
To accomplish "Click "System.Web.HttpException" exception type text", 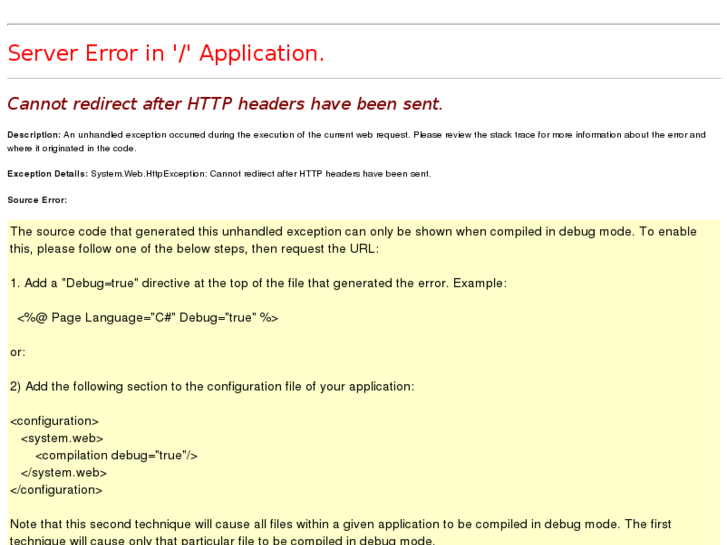I will pyautogui.click(x=148, y=174).
